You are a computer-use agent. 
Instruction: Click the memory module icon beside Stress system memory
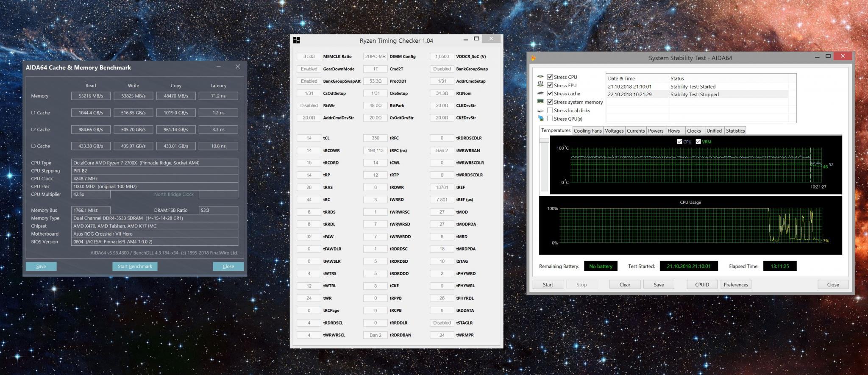(x=540, y=102)
